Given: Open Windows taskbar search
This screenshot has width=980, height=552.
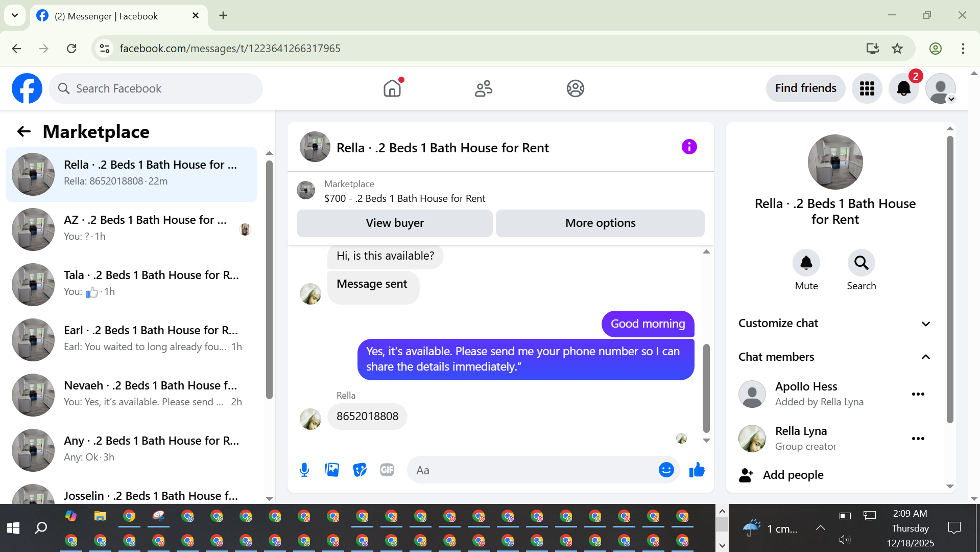Looking at the screenshot, I should [x=41, y=528].
